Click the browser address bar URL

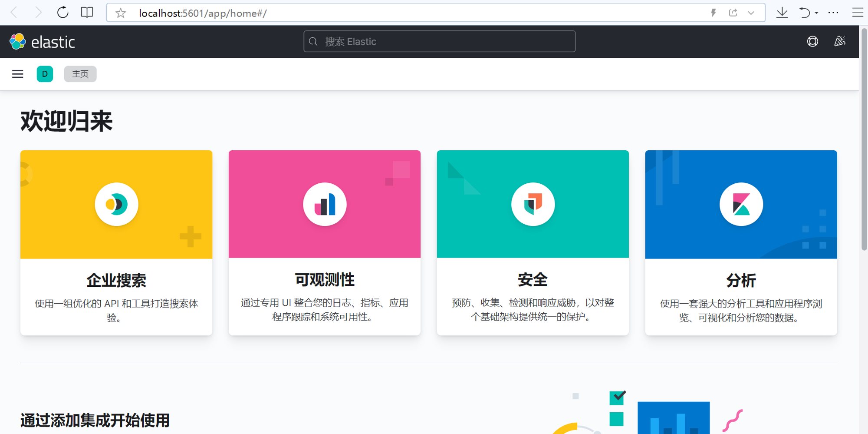pyautogui.click(x=203, y=13)
